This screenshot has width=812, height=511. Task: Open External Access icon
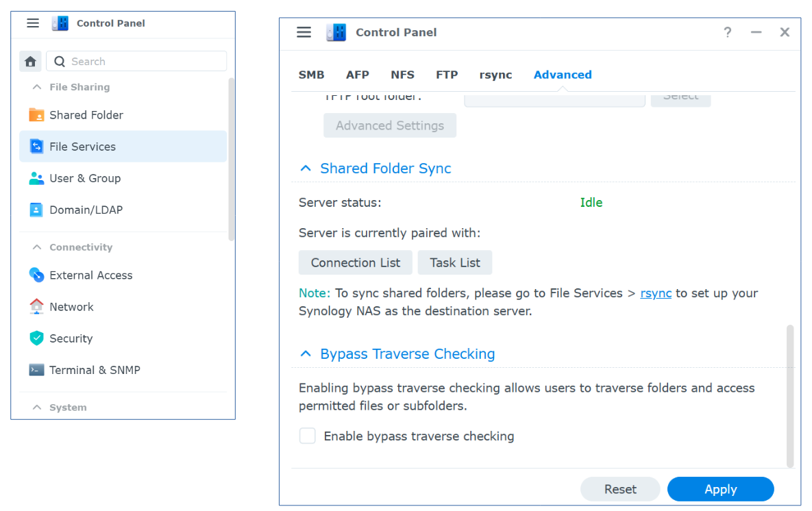(x=36, y=275)
